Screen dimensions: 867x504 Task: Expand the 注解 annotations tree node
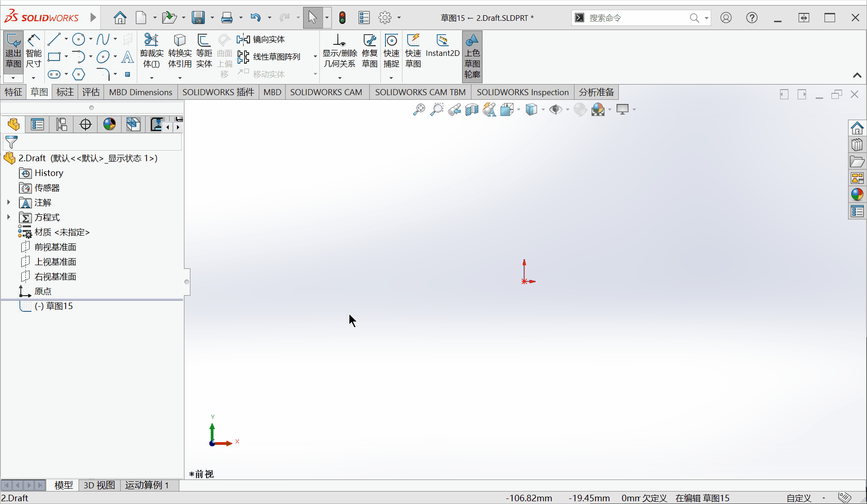pos(8,202)
